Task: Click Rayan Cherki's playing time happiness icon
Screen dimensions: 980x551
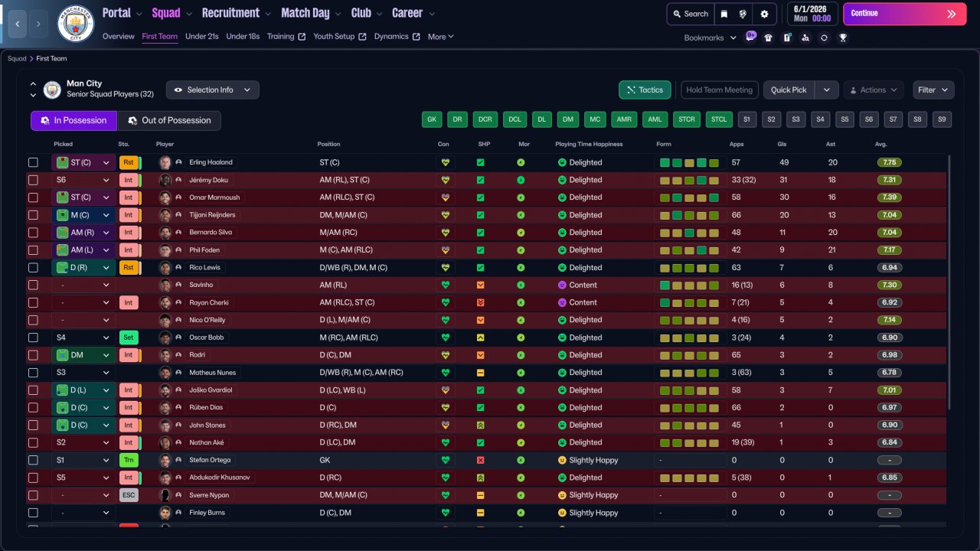Action: pos(562,302)
